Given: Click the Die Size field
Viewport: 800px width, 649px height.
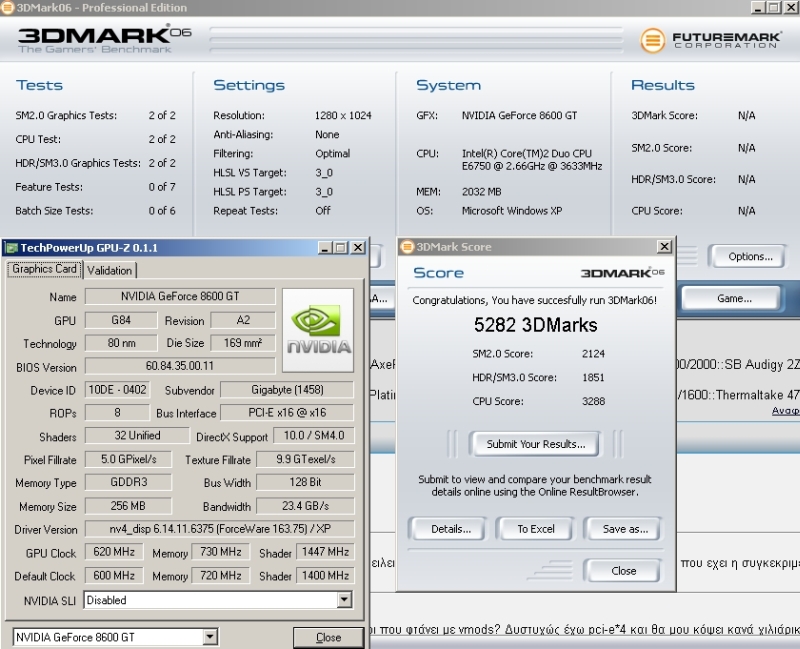Looking at the screenshot, I should [x=243, y=343].
